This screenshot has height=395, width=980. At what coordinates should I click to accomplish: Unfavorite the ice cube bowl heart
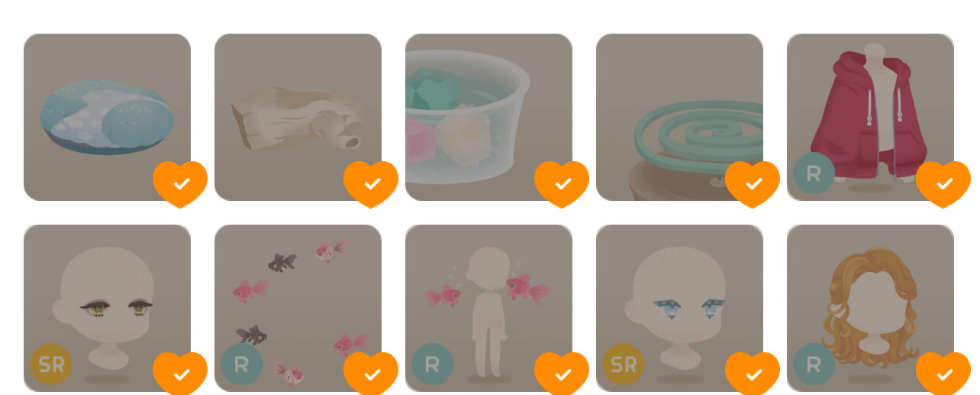(562, 184)
